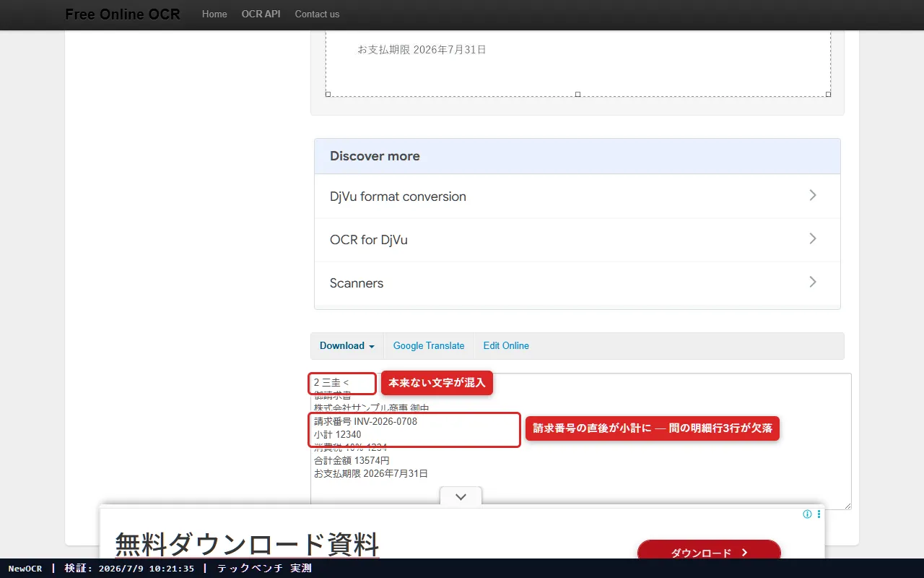Click the ad info icon
Screen dimensions: 924x578
(808, 514)
